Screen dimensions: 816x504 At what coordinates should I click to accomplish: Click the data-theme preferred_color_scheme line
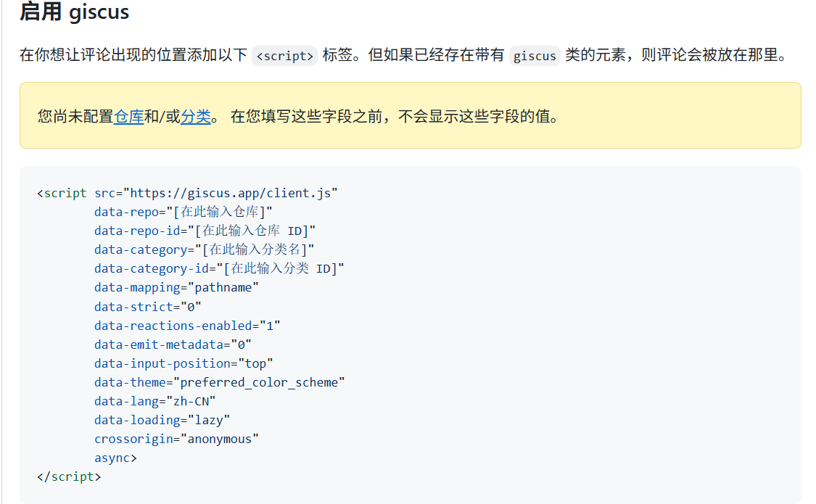tap(219, 382)
